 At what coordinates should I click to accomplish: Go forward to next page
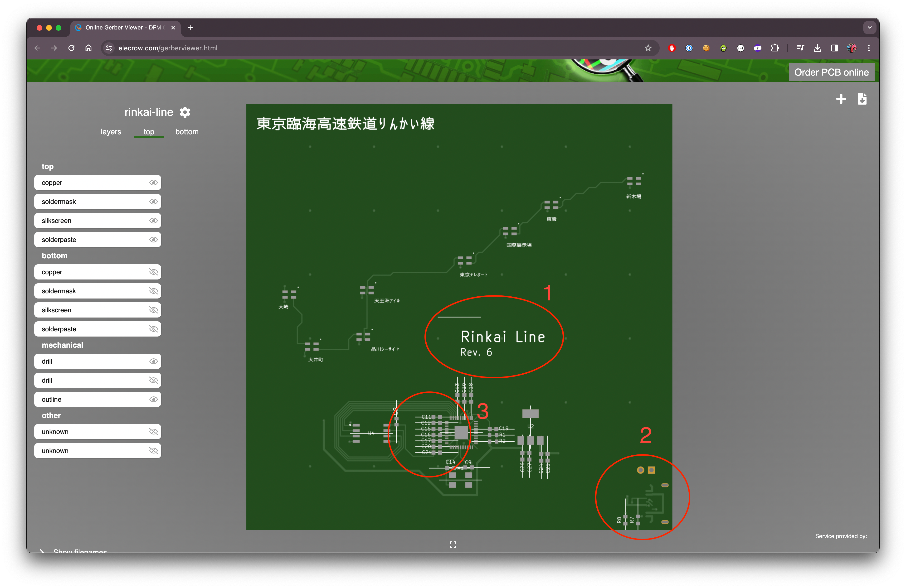click(54, 48)
